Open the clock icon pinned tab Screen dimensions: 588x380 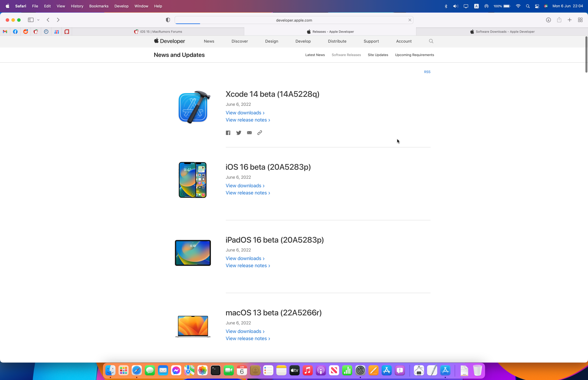coord(46,32)
